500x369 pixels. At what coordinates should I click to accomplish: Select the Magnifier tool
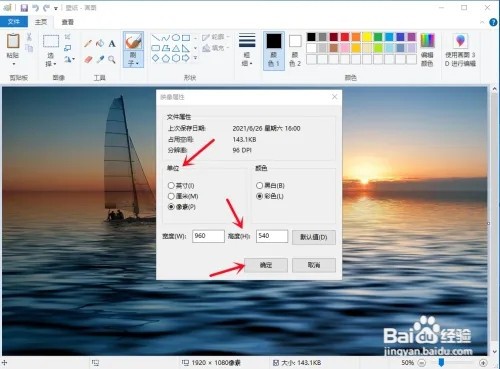(112, 59)
